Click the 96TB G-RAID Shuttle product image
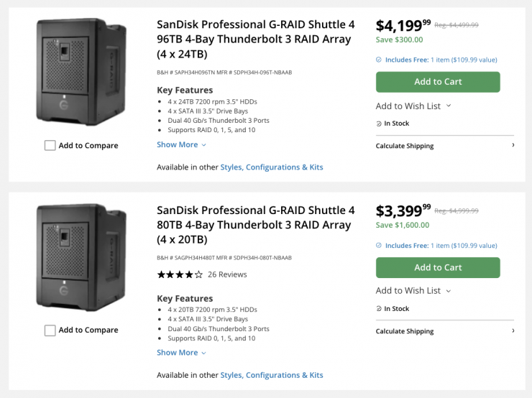The image size is (532, 398). pos(81,72)
